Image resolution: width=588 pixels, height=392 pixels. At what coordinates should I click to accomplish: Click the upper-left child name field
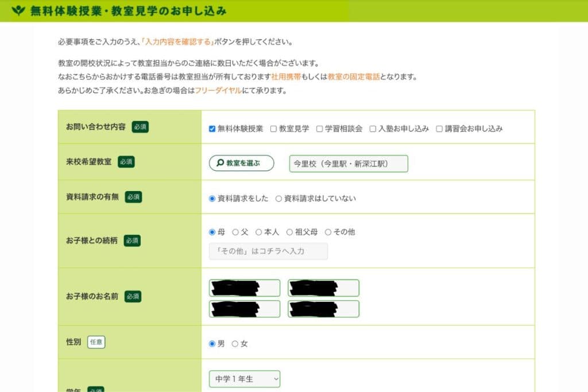[245, 288]
